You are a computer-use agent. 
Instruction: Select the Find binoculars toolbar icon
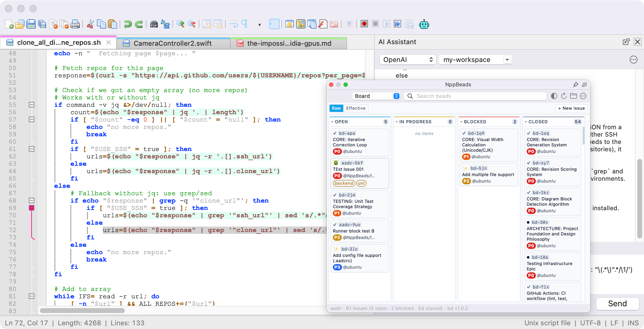click(x=154, y=24)
